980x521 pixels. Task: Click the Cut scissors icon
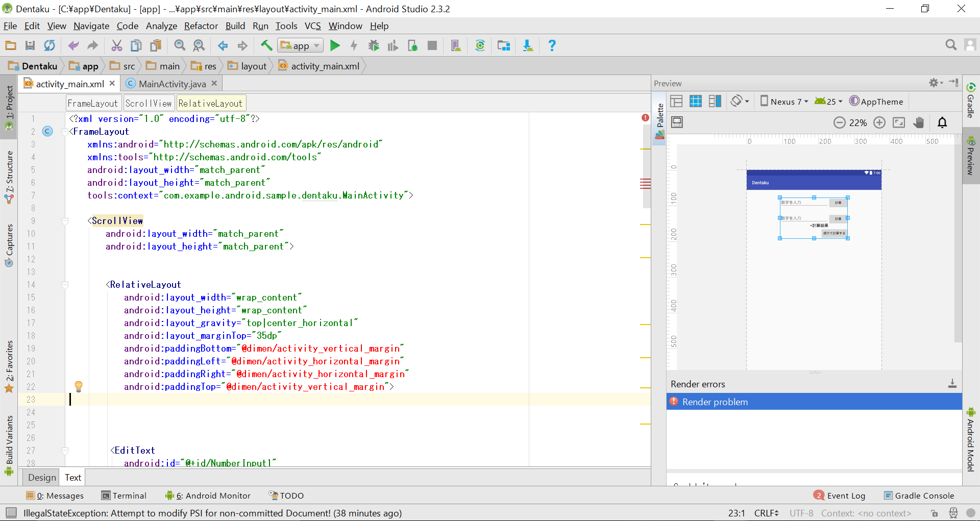[x=117, y=46]
